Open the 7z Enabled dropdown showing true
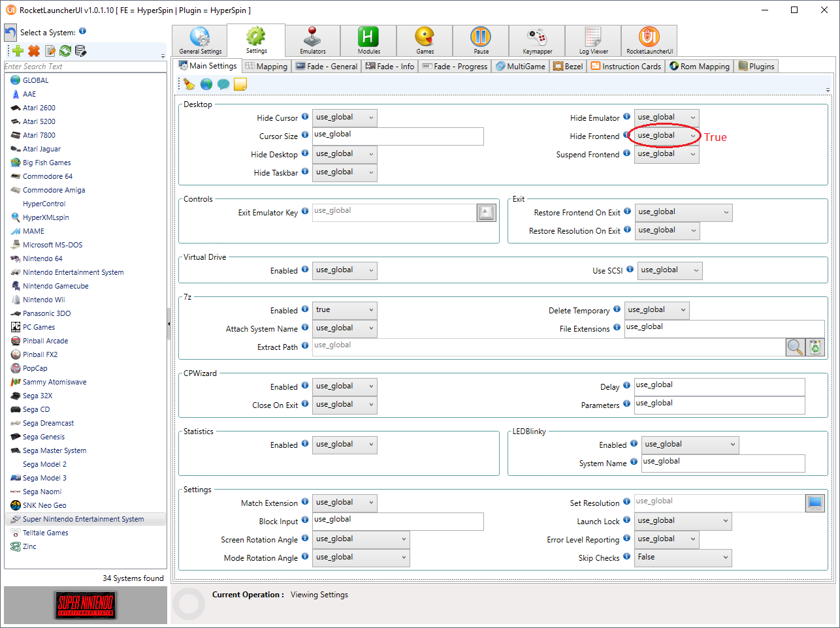840x628 pixels. pos(345,310)
